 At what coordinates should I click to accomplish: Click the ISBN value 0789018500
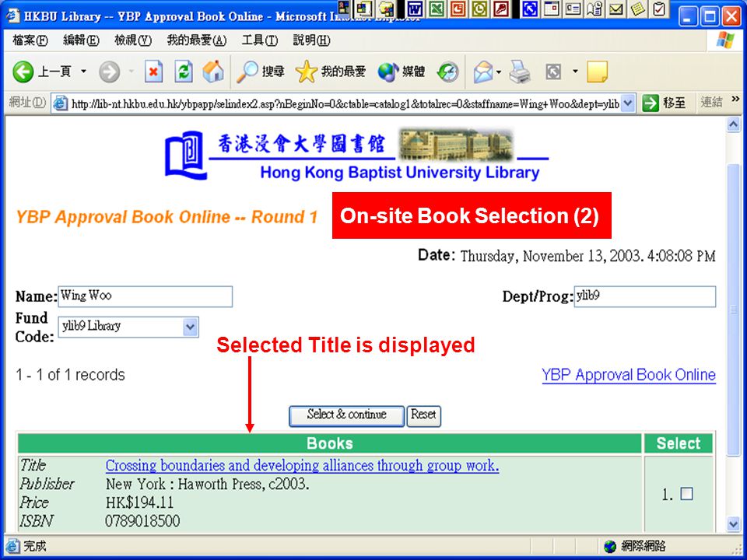(142, 521)
